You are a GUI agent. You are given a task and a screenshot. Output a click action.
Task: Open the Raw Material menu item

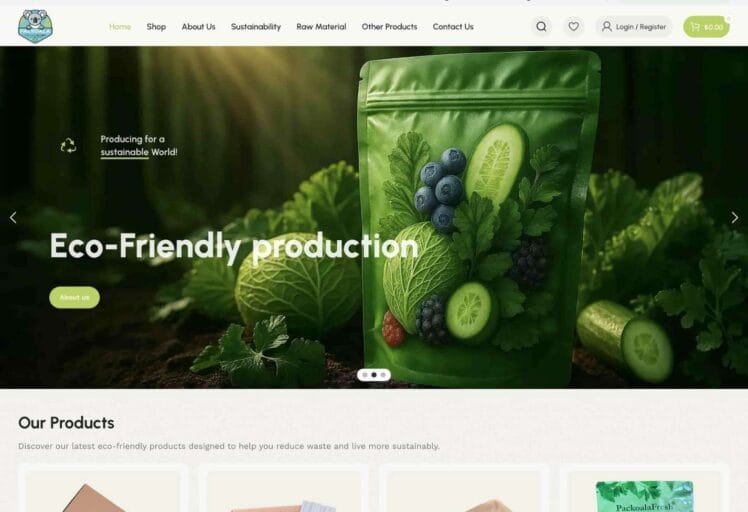pos(321,27)
